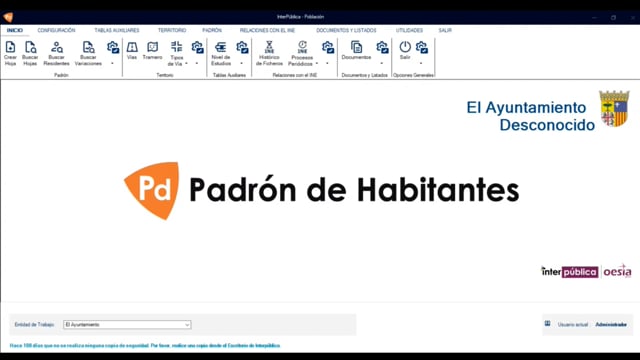Click the Ayuntamiento coat of arms image
This screenshot has height=360, width=640.
pyautogui.click(x=614, y=109)
